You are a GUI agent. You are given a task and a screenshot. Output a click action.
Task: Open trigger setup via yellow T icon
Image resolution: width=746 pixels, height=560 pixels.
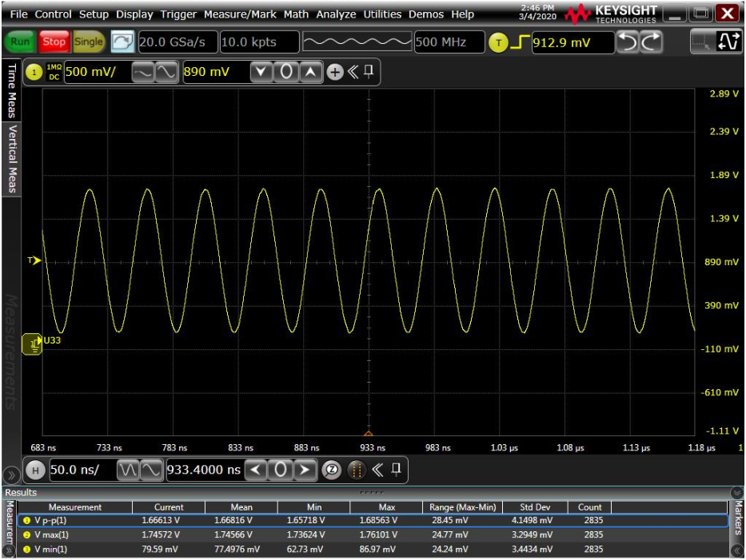498,43
